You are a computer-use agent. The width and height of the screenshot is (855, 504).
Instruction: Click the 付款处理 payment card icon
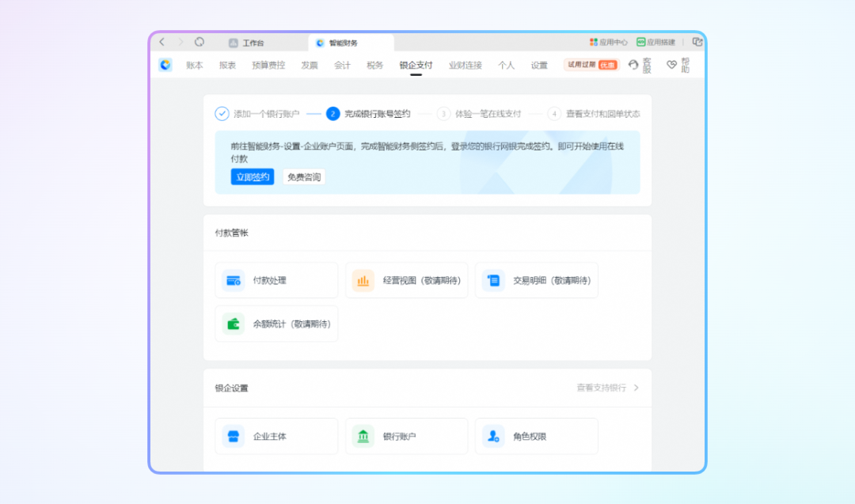[234, 280]
